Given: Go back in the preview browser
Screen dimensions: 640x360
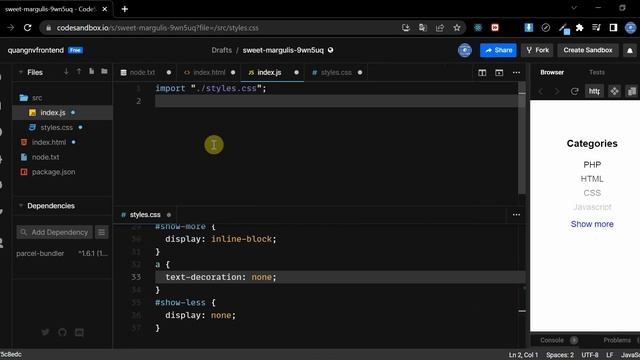Looking at the screenshot, I should pos(541,91).
